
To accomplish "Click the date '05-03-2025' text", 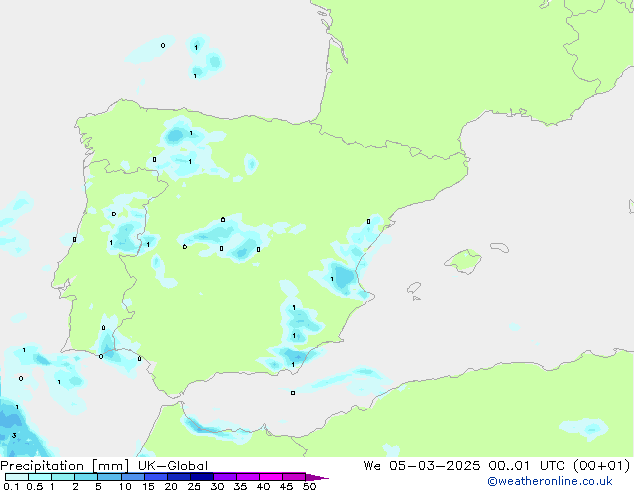I will coord(435,466).
